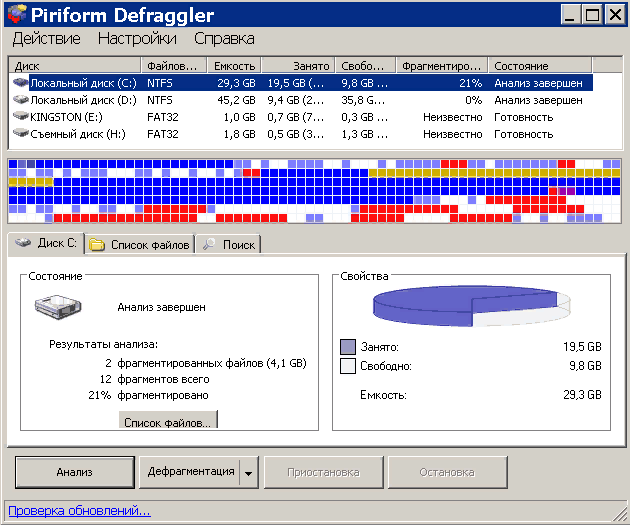Click the 19,5 GB value next to Занято
The image size is (630, 525).
pos(582,347)
